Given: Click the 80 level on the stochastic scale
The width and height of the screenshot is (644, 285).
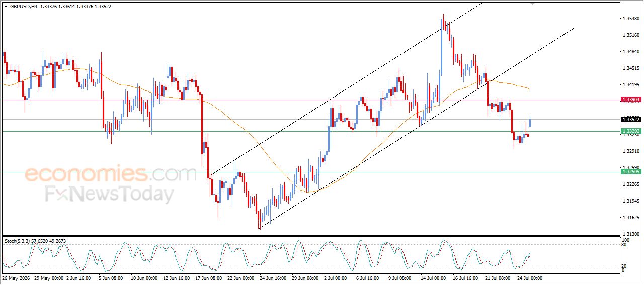Looking at the screenshot, I should click(x=624, y=245).
